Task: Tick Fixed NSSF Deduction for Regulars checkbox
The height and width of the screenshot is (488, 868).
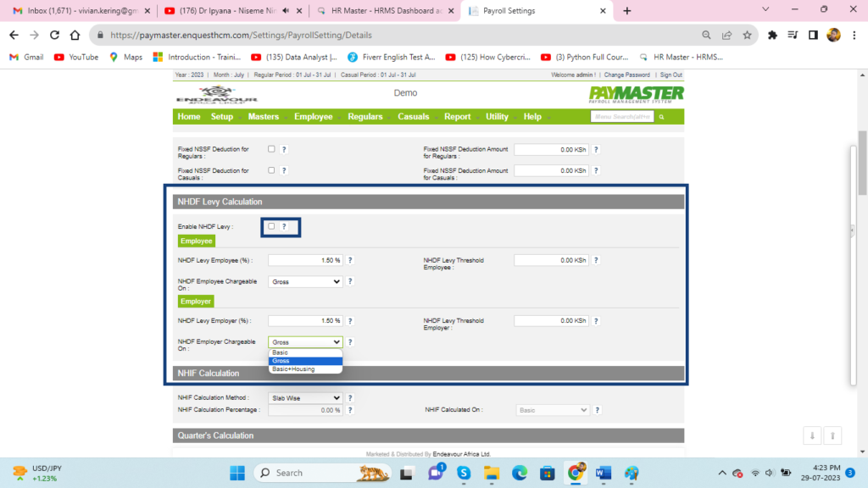Action: click(271, 149)
